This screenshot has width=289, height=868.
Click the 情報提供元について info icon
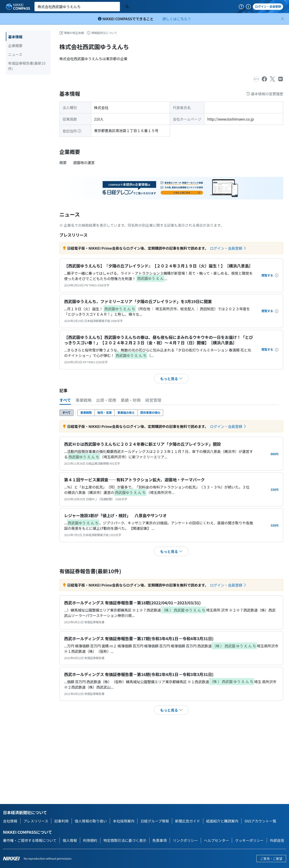point(89,33)
